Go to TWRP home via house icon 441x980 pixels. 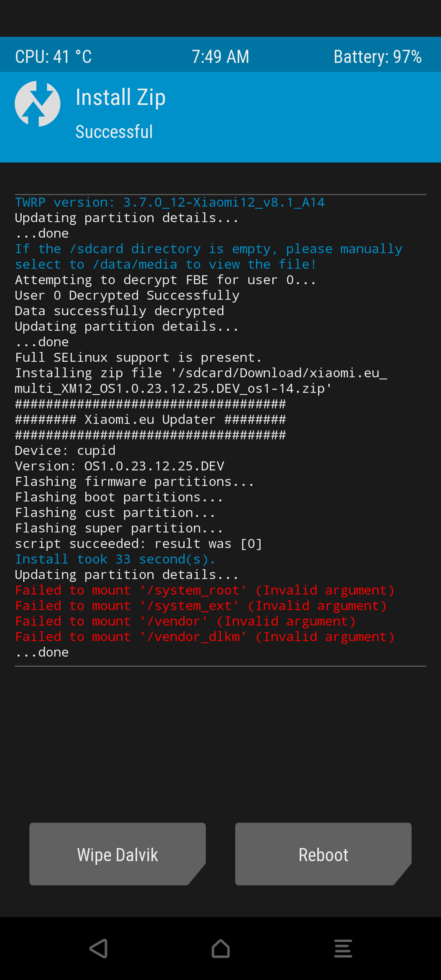coord(220,948)
